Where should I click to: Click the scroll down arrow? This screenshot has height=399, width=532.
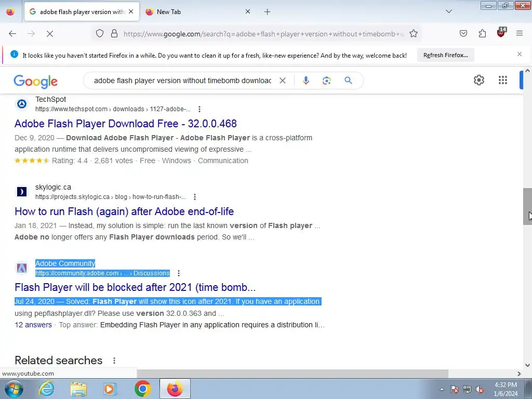(x=527, y=365)
